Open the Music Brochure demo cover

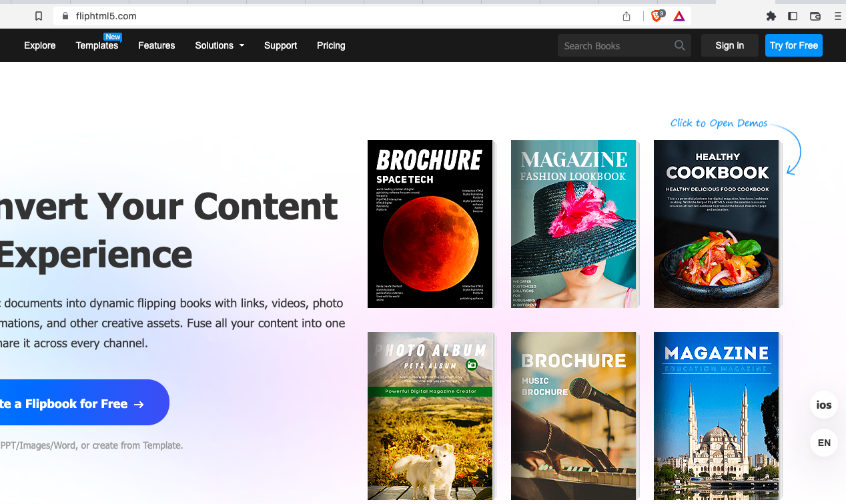[574, 416]
